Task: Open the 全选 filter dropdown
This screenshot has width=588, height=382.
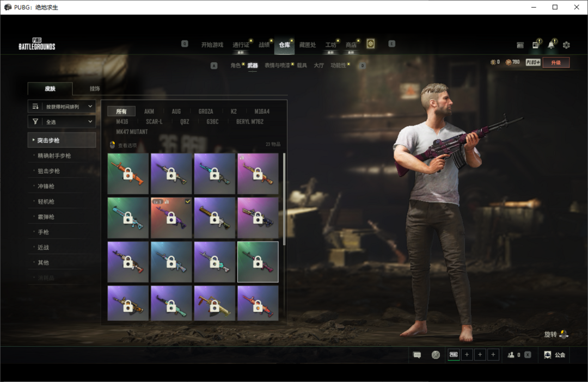Action: pos(62,122)
